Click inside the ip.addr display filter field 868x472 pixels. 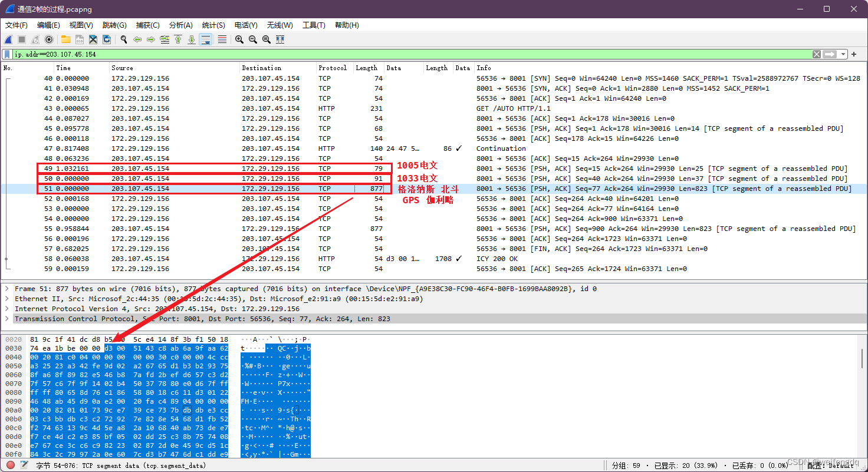pos(236,54)
